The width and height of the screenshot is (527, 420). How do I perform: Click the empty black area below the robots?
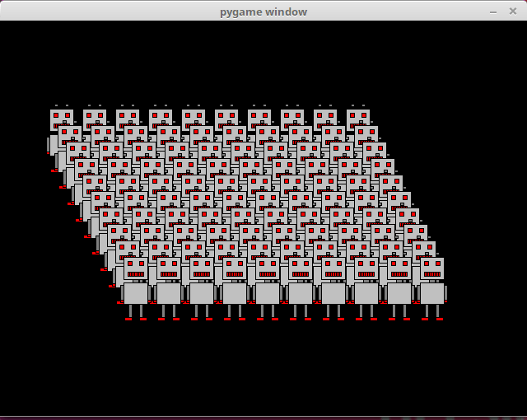pyautogui.click(x=263, y=371)
